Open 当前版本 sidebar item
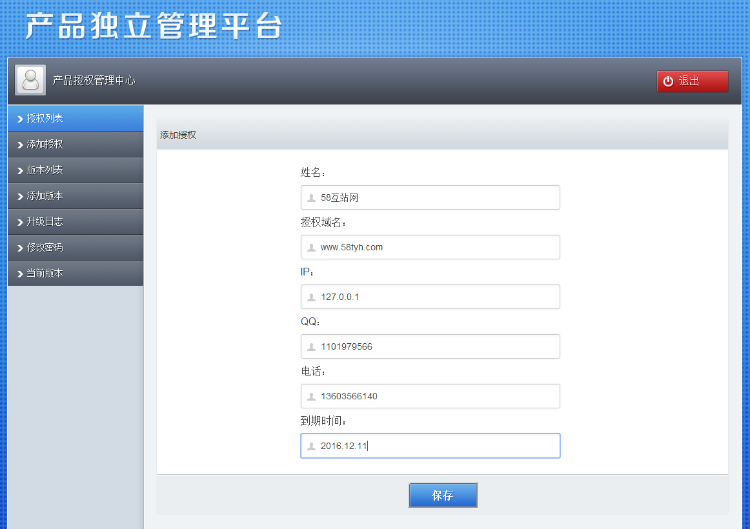 click(76, 273)
